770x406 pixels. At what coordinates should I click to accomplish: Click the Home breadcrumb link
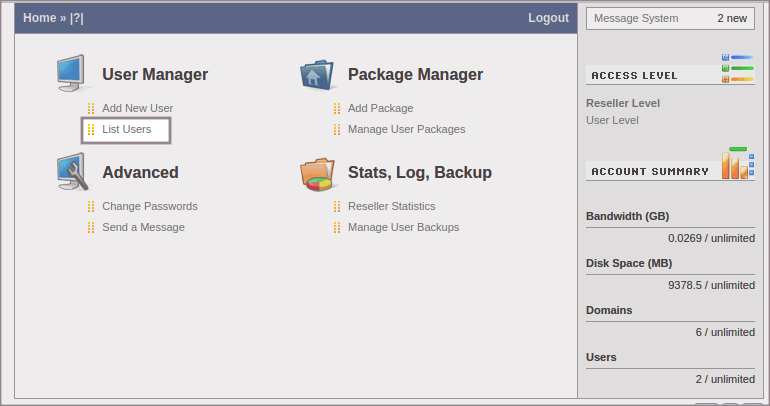pyautogui.click(x=39, y=18)
